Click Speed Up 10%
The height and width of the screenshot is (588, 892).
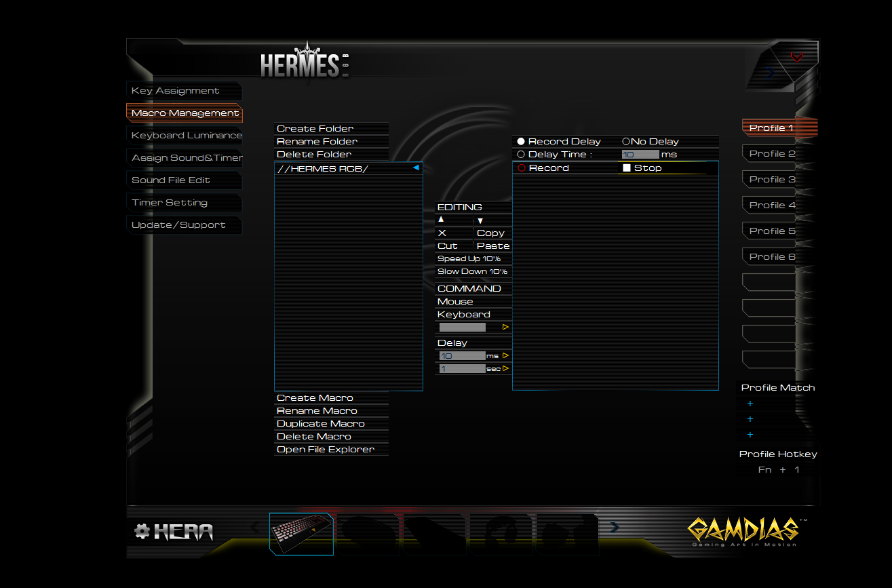click(473, 258)
